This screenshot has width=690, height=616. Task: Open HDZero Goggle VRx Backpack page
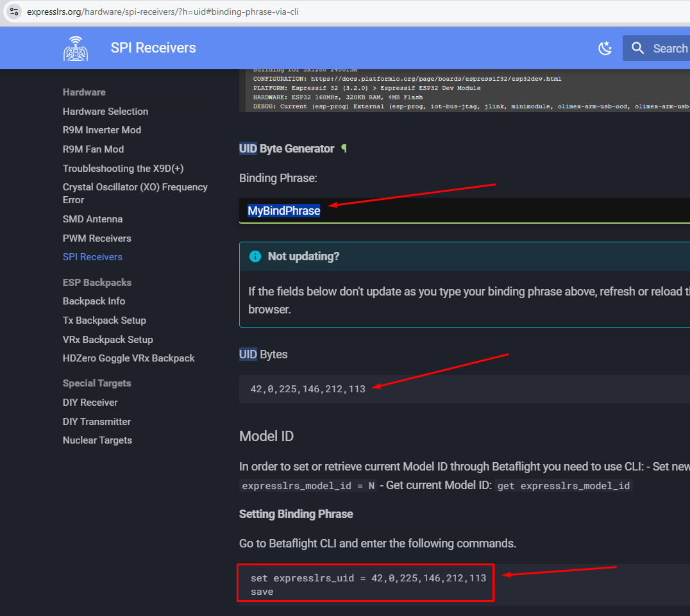click(x=128, y=358)
